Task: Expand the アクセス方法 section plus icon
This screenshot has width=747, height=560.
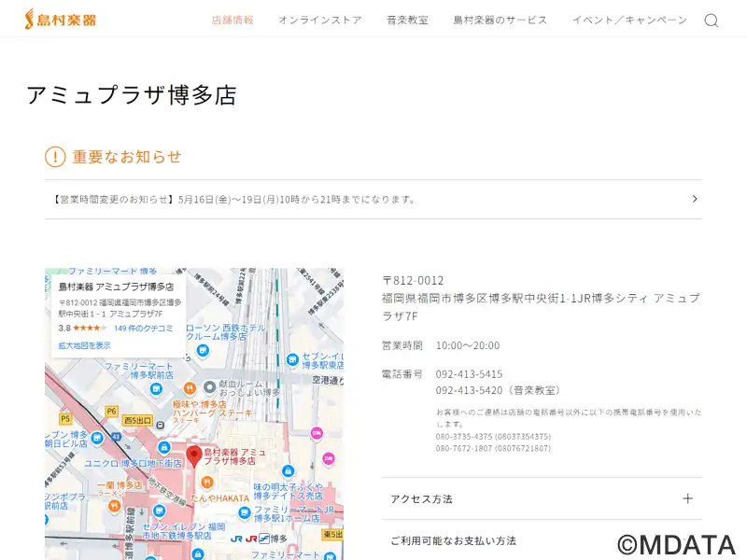Action: pyautogui.click(x=687, y=498)
